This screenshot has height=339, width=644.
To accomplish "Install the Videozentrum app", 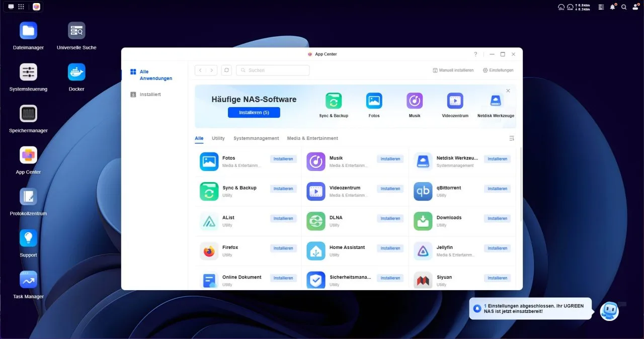I will click(390, 189).
